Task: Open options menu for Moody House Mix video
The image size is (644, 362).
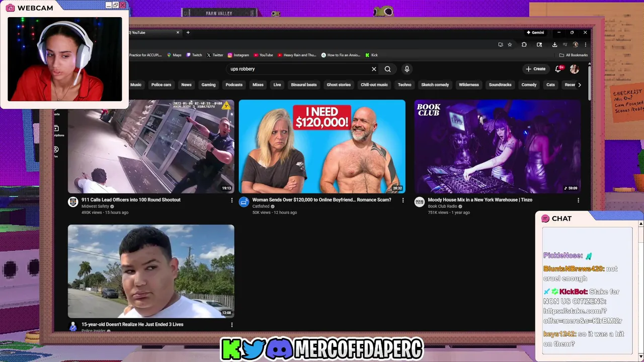Action: (x=578, y=200)
